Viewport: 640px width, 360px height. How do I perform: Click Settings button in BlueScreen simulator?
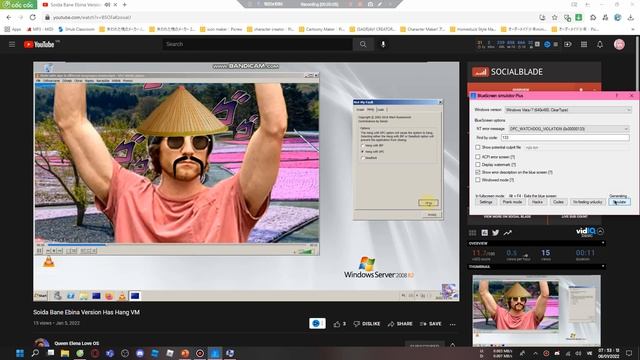click(x=486, y=202)
